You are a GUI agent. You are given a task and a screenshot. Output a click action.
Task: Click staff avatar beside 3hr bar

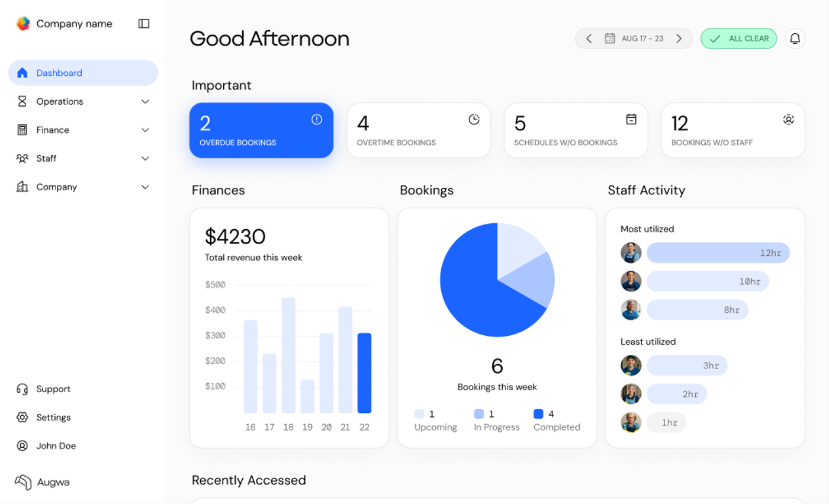631,365
